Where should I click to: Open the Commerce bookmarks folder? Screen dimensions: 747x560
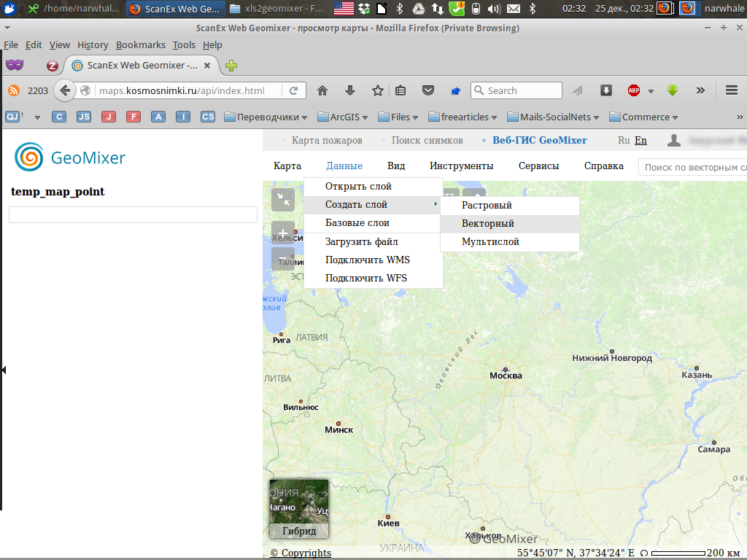point(643,117)
